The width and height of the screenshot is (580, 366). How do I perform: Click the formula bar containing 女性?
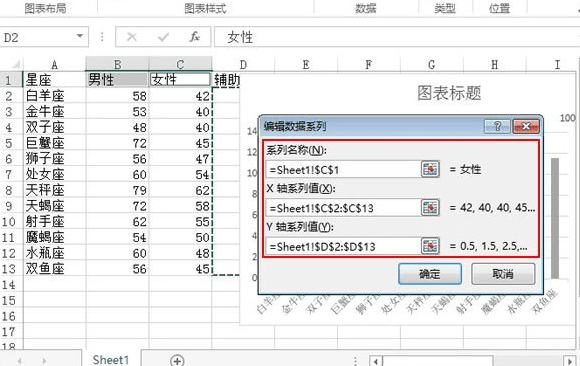point(396,37)
